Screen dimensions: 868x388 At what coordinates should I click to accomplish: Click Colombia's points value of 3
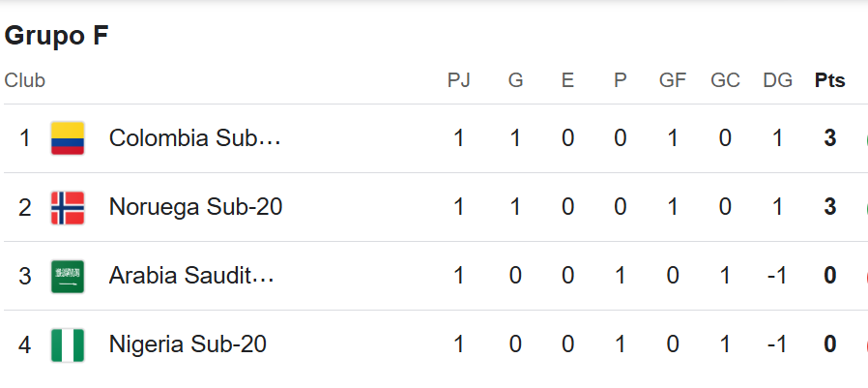coord(829,138)
